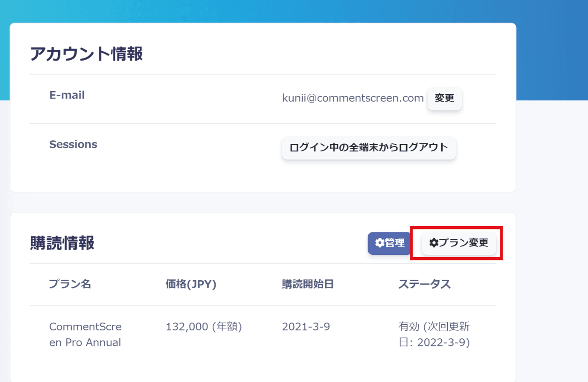Click the 2021-3-9 subscription start date

306,327
